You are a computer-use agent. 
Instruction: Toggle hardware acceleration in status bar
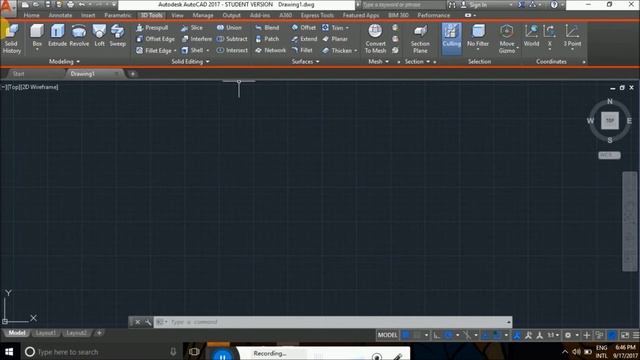click(x=612, y=335)
